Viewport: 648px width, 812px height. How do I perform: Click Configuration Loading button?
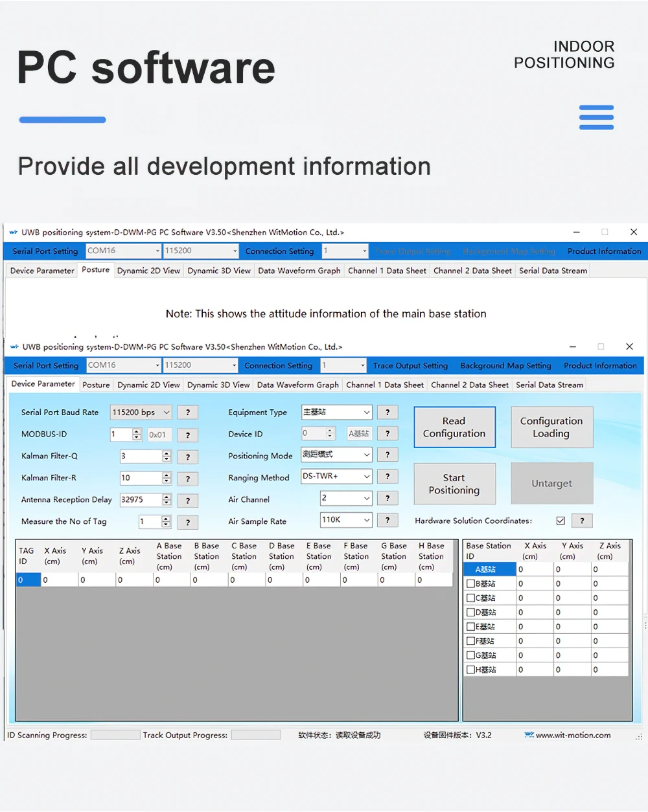point(551,427)
